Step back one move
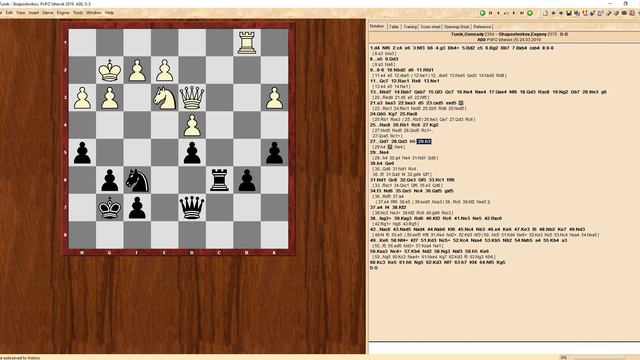The height and width of the screenshot is (360, 640). click(498, 13)
